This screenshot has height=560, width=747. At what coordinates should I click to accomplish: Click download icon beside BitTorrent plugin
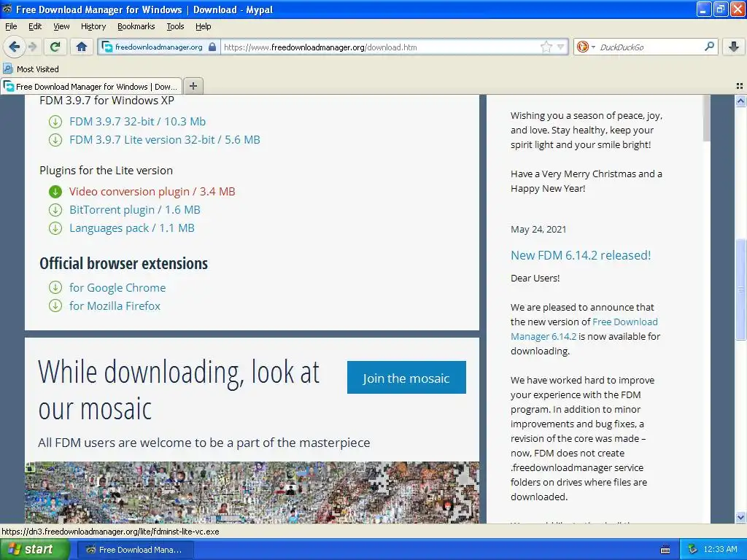[x=55, y=210]
